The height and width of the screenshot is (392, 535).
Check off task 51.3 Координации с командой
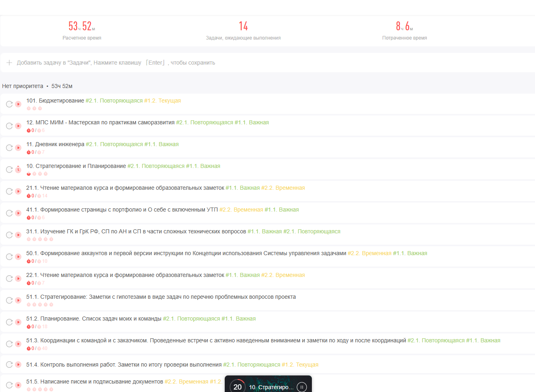coord(9,344)
